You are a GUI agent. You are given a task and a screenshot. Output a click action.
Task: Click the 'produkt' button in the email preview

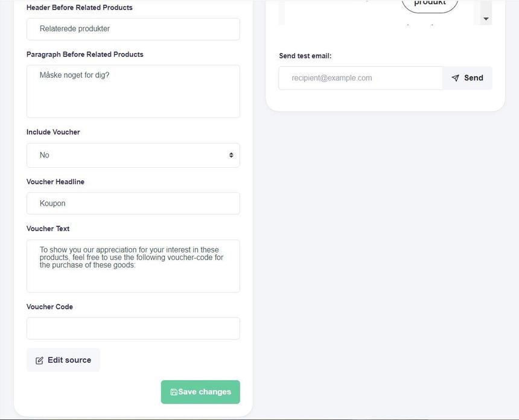430,4
